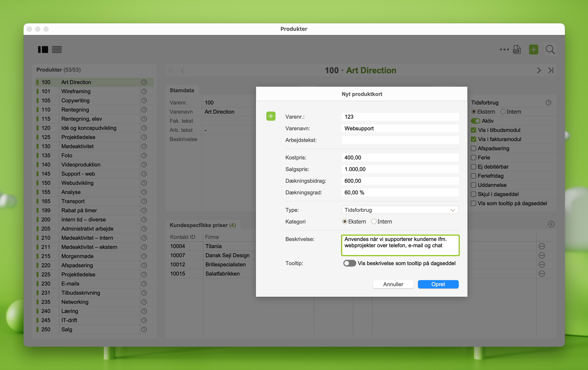
Task: Toggle Vis beskrivelse som tooltip switch
Action: coord(349,263)
